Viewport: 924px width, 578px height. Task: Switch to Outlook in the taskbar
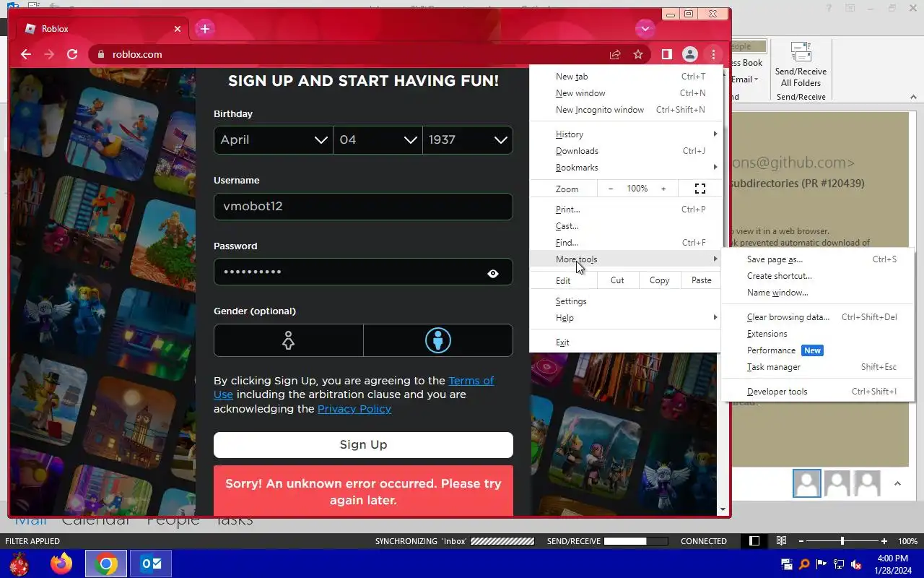[x=152, y=564]
